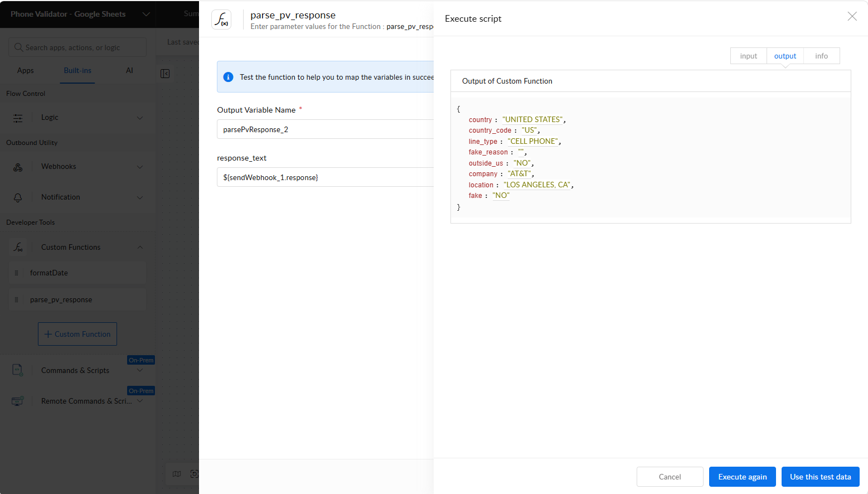Click the blue info icon in the test hint
Image resolution: width=868 pixels, height=494 pixels.
click(x=228, y=77)
